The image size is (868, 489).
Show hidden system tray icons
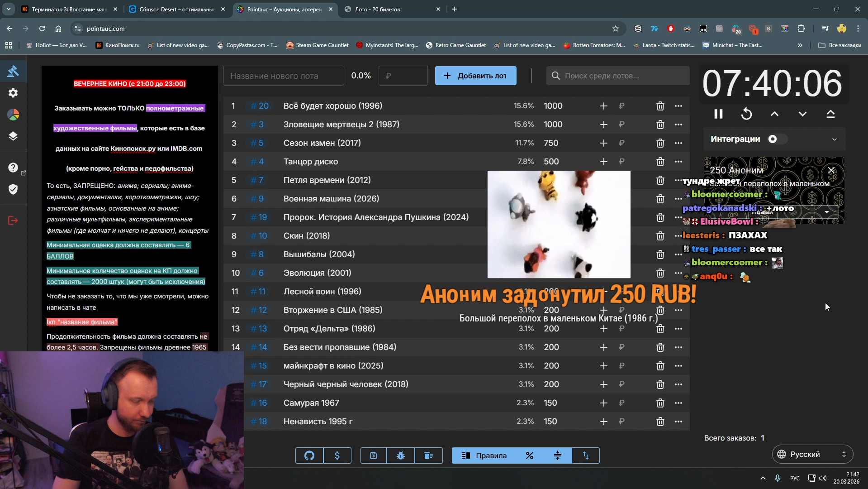[763, 478]
